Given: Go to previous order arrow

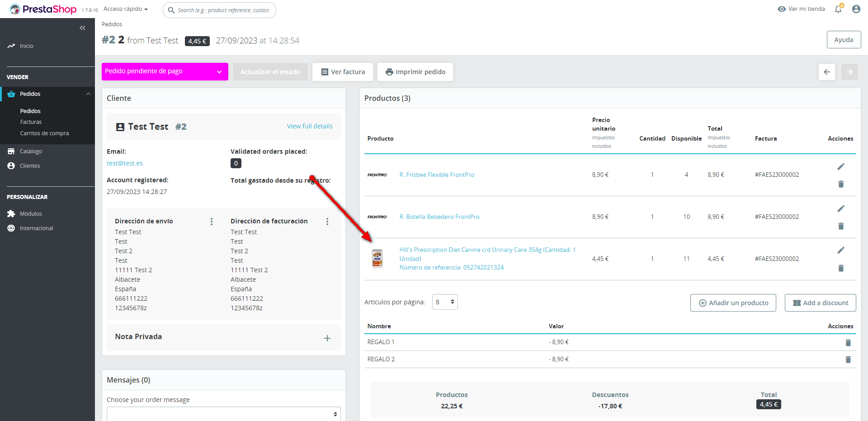Looking at the screenshot, I should tap(827, 72).
